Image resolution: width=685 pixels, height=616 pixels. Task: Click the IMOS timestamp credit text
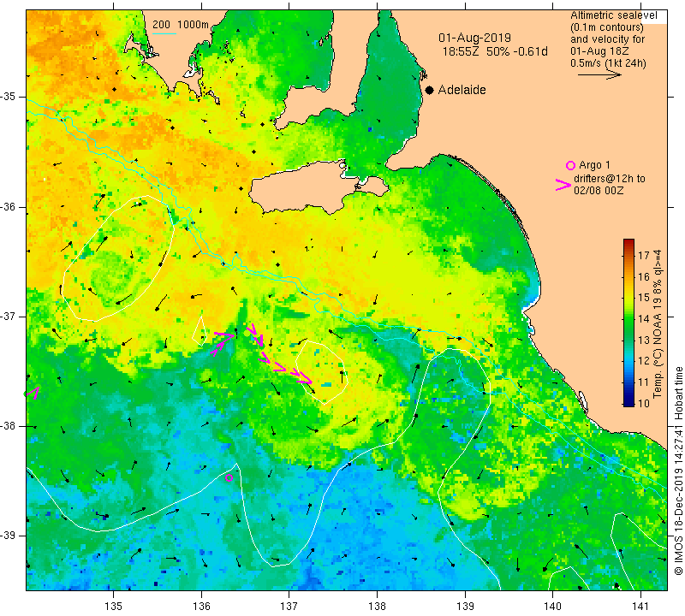678,471
